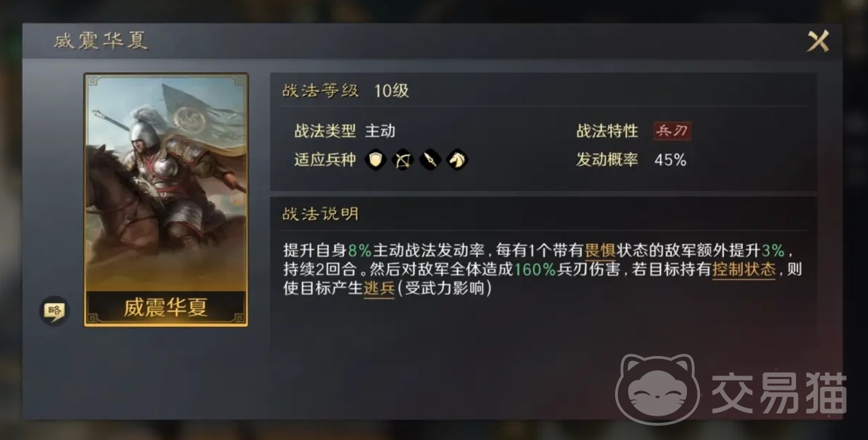Select the 主动 tactic type value
This screenshot has width=868, height=440.
click(380, 131)
